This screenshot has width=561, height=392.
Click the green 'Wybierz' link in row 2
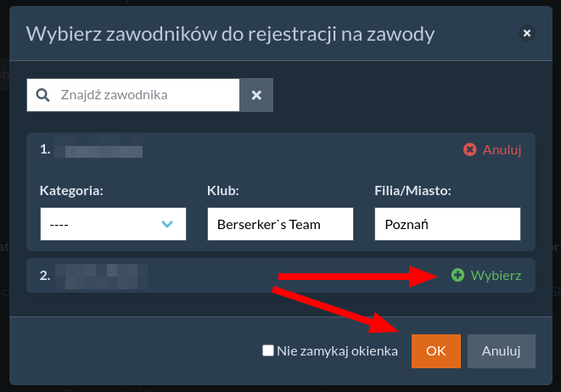[x=496, y=275]
